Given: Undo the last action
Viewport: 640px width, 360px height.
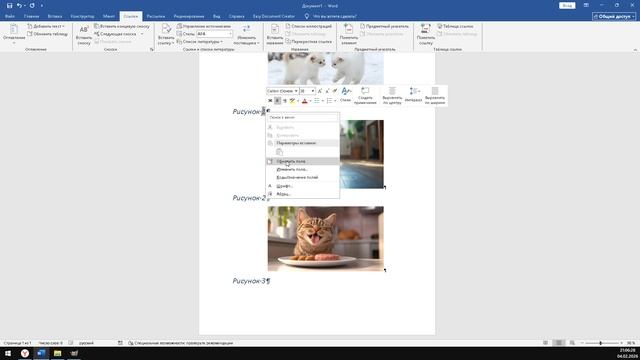Looking at the screenshot, I should pos(19,6).
